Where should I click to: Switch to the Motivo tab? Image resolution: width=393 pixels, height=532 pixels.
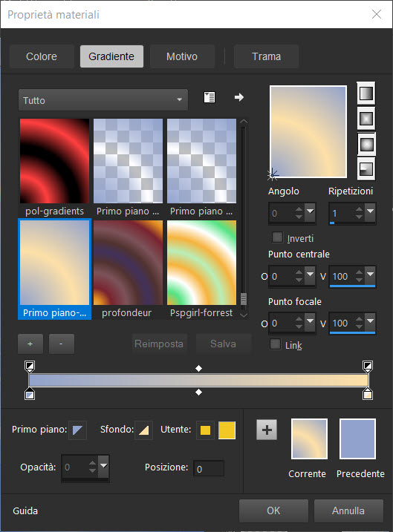pyautogui.click(x=182, y=56)
